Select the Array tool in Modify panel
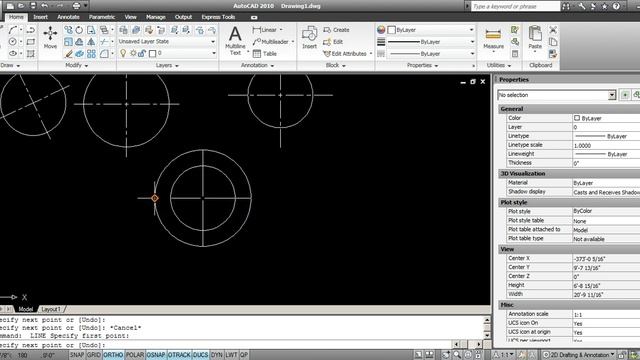 (x=91, y=53)
